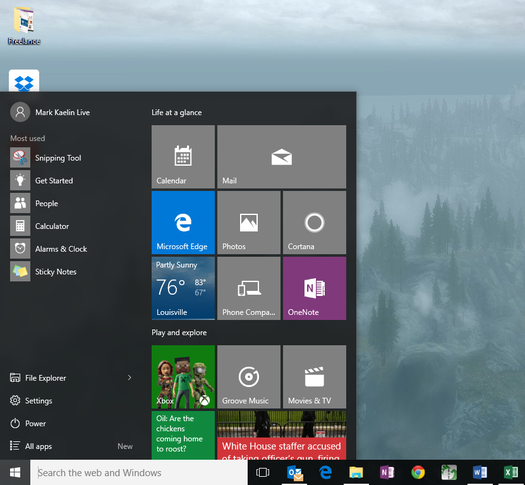The width and height of the screenshot is (525, 485).
Task: Open the Oil chickens Money news tile
Action: click(x=183, y=435)
